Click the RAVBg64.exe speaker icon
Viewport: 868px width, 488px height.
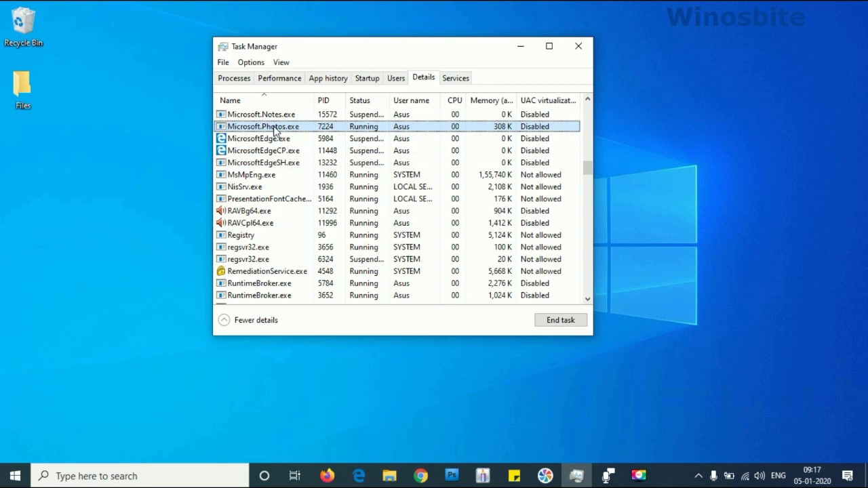coord(221,211)
